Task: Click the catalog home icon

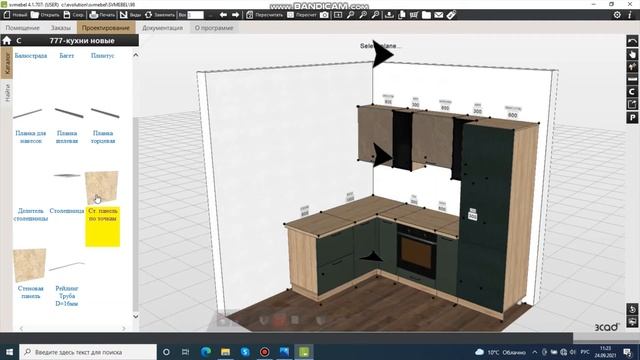Action: coord(7,40)
